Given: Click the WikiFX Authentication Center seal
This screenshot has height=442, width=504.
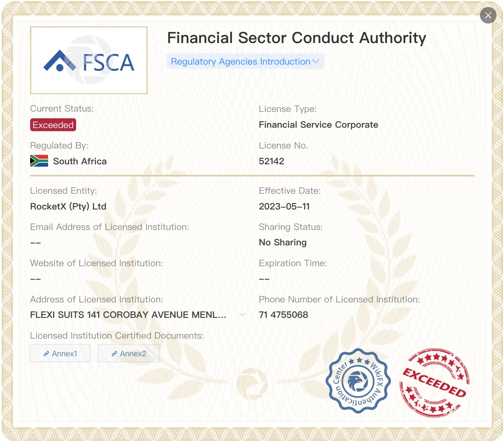Looking at the screenshot, I should point(358,381).
